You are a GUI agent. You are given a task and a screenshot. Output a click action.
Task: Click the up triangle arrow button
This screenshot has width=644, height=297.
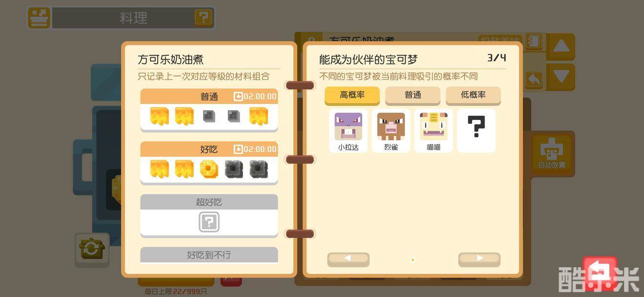coord(561,47)
